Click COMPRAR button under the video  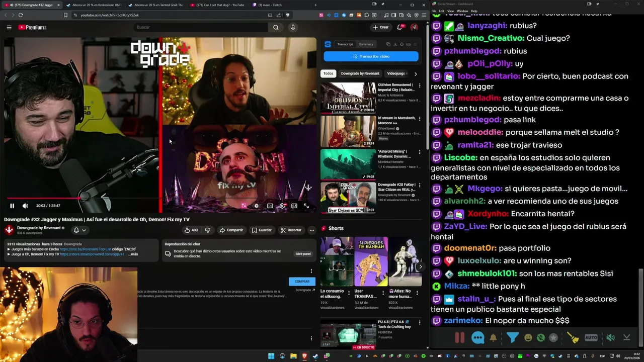click(x=302, y=282)
